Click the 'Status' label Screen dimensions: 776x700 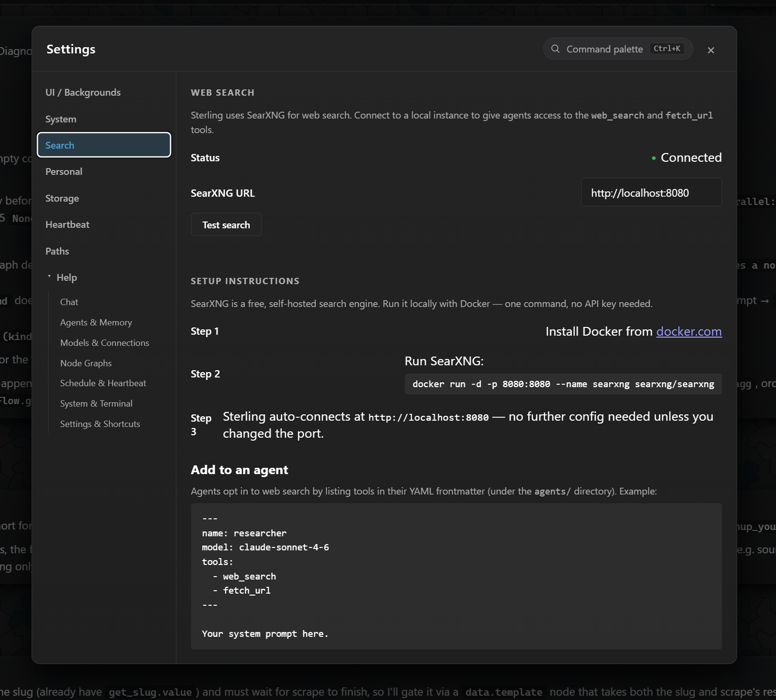point(205,158)
